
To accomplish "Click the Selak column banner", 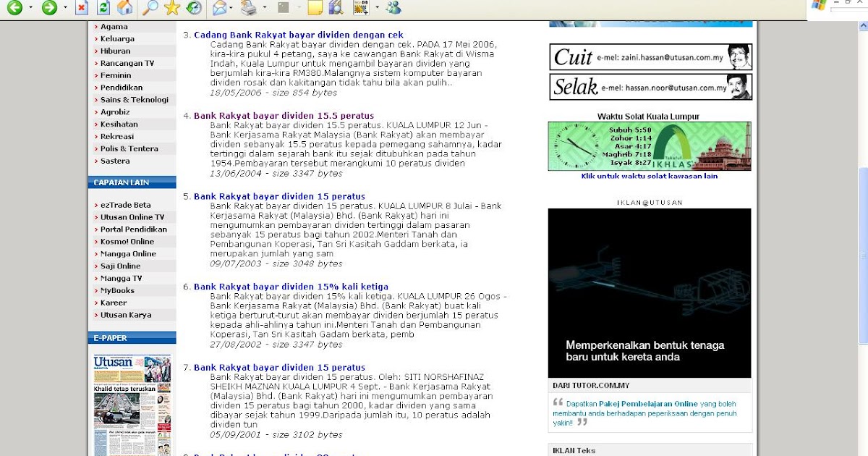I will (650, 87).
